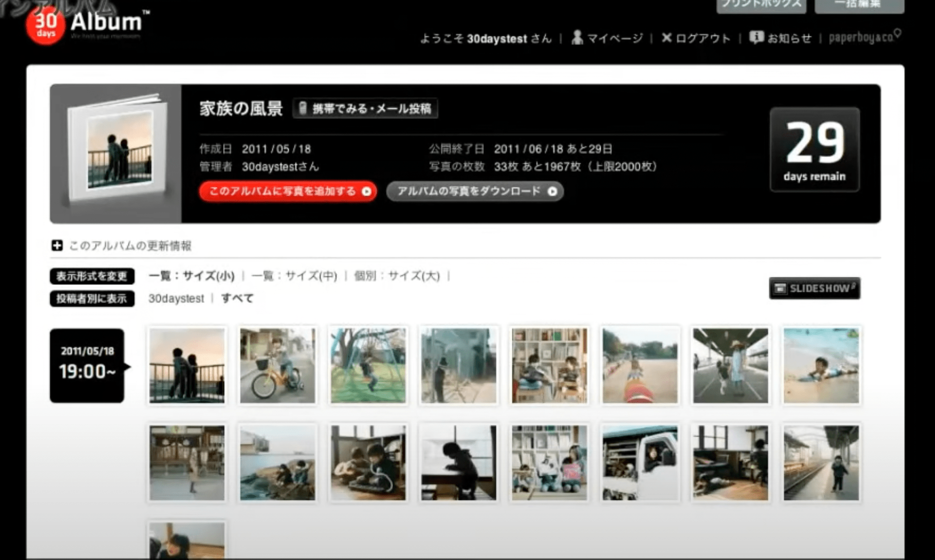Click arrow icon on the download button
The height and width of the screenshot is (560, 935).
tap(552, 191)
